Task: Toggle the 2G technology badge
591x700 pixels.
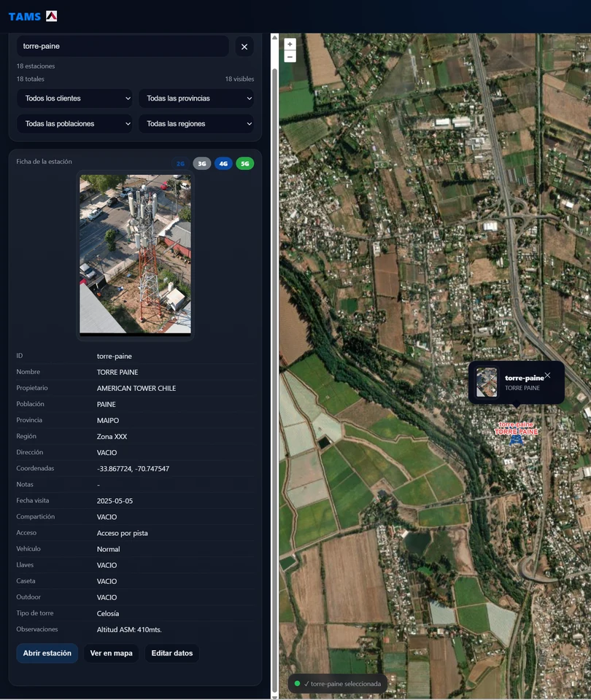Action: [x=180, y=163]
